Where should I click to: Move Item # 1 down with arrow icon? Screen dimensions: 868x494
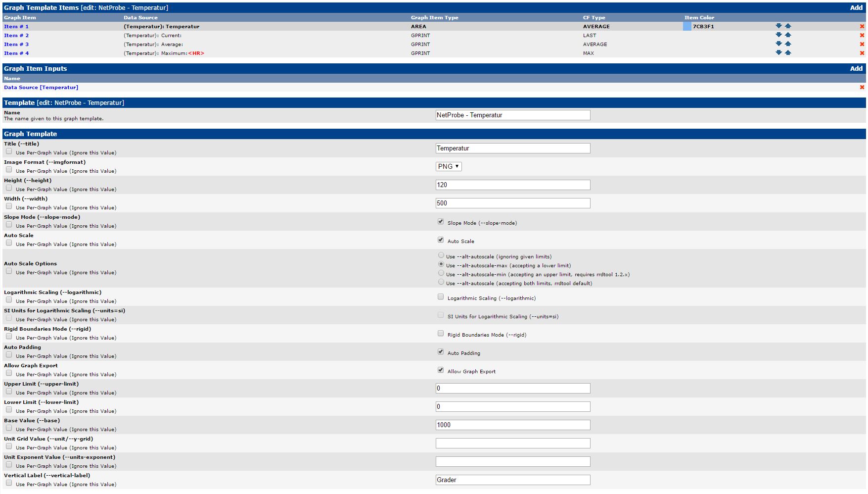pyautogui.click(x=778, y=26)
